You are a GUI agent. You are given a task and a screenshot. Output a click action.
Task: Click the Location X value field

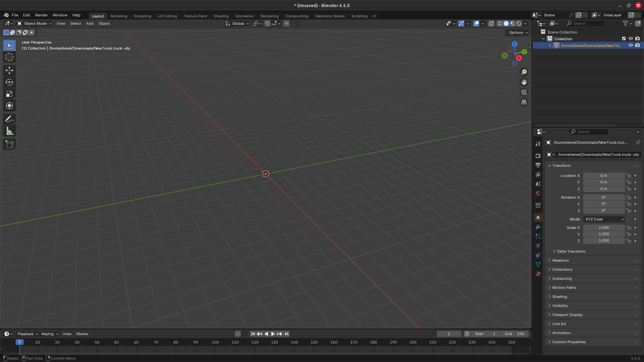[604, 176]
